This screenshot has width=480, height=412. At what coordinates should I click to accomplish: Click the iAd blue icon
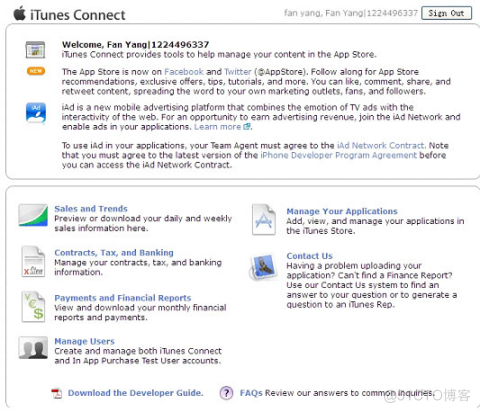click(36, 113)
